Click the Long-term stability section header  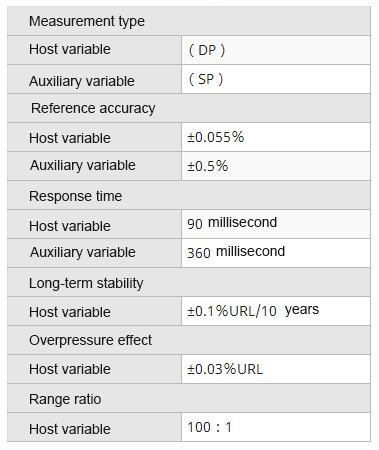[x=189, y=282]
